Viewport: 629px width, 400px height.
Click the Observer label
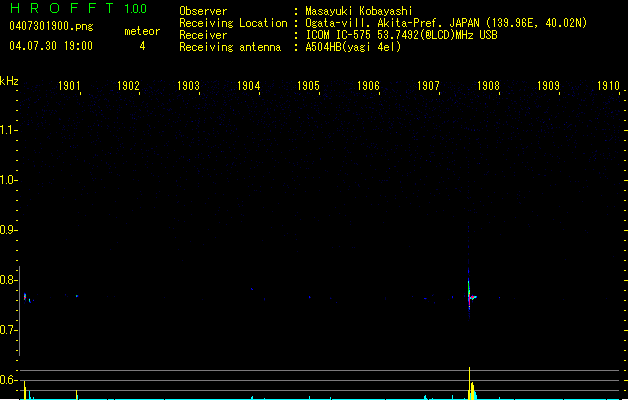pos(203,11)
